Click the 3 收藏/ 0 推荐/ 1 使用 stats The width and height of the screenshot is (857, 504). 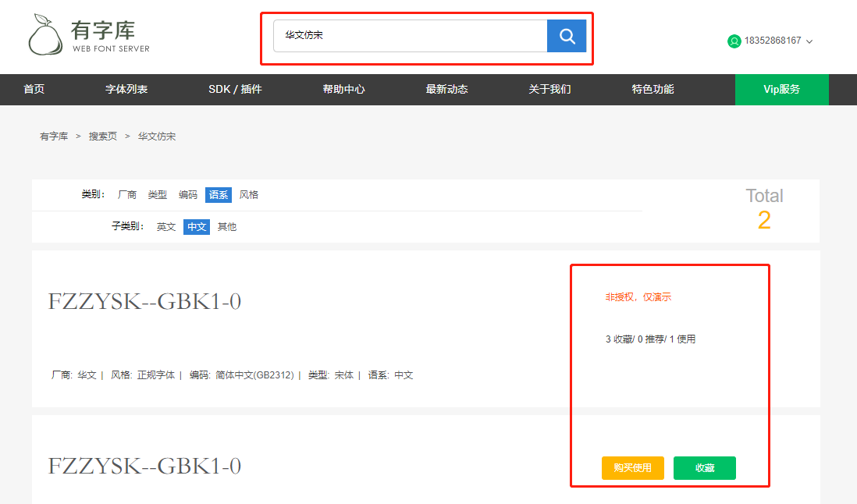650,339
